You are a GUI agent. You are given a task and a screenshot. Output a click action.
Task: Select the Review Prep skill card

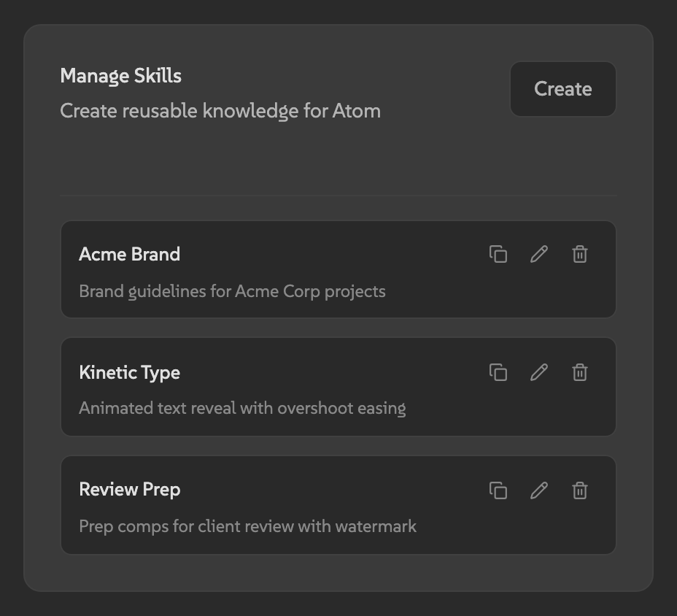tap(338, 505)
